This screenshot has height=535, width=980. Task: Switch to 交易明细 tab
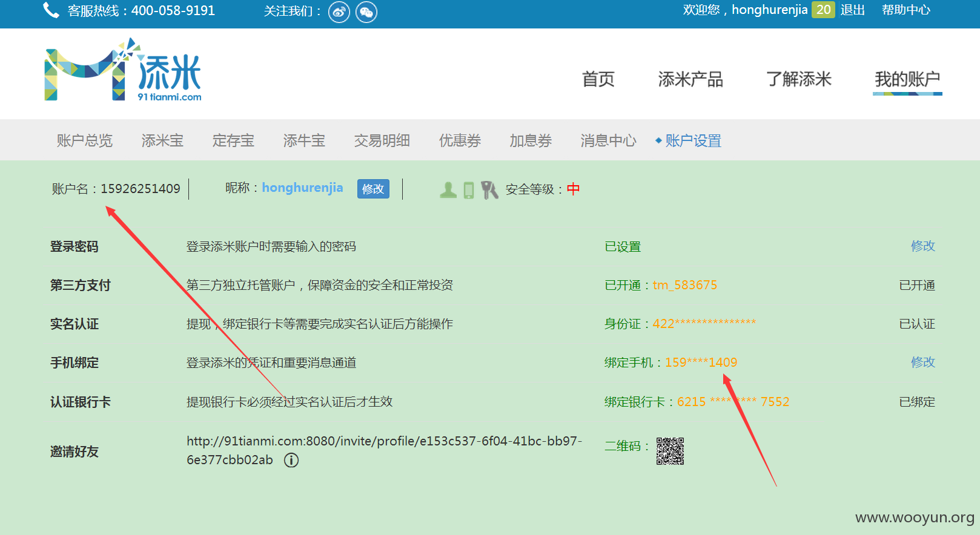tap(382, 140)
